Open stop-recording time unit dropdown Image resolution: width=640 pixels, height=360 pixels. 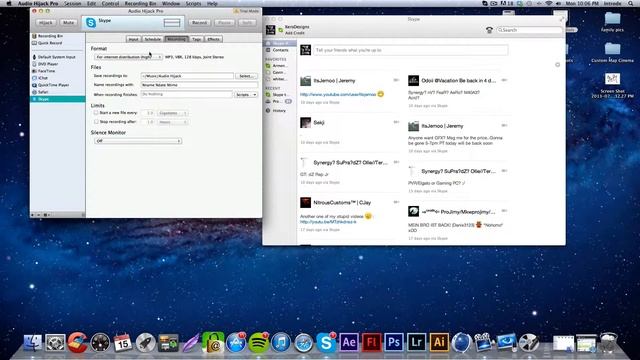click(173, 122)
